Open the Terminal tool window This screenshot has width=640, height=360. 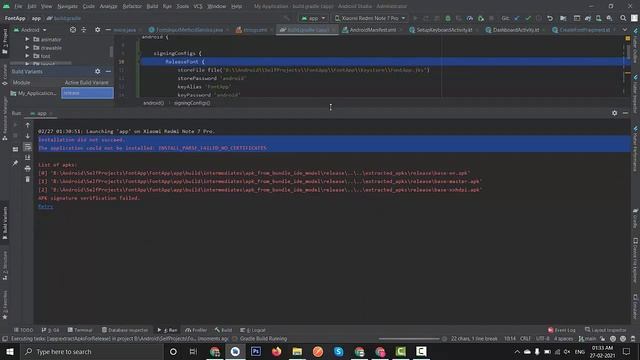(80, 330)
